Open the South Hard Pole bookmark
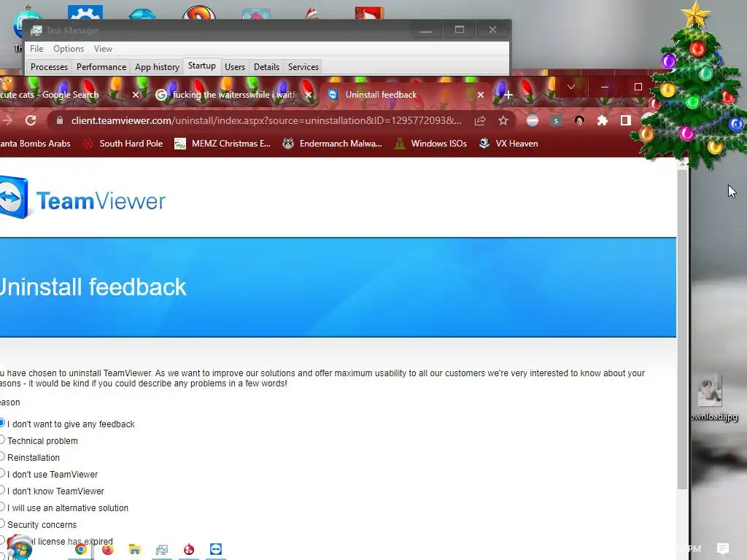 tap(123, 144)
